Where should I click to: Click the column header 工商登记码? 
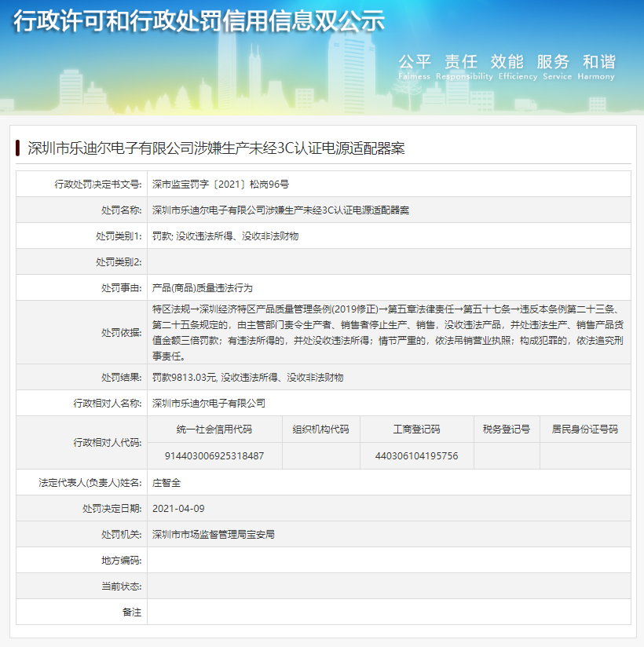(416, 430)
